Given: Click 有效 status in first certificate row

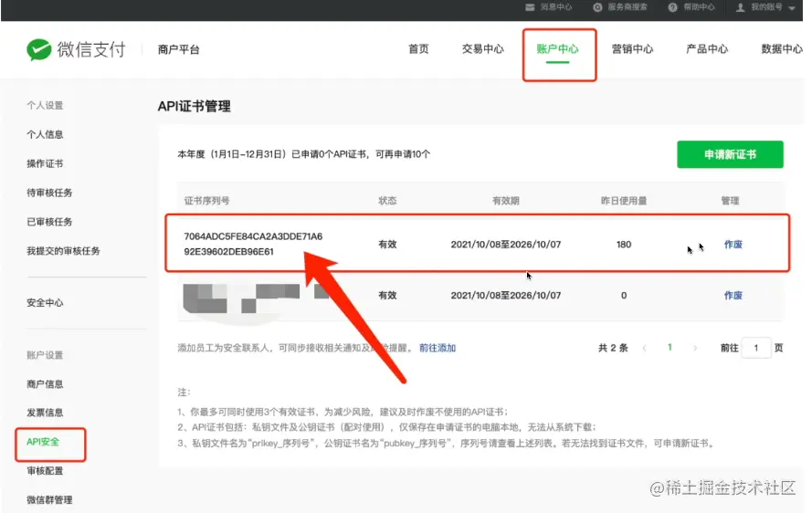Looking at the screenshot, I should [x=387, y=245].
